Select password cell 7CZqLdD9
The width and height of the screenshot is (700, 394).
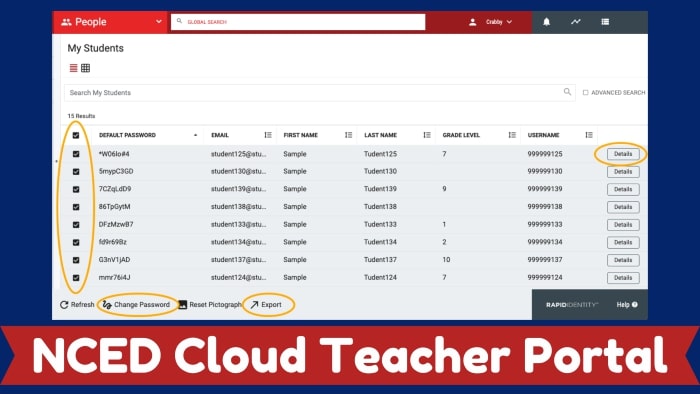(x=115, y=189)
